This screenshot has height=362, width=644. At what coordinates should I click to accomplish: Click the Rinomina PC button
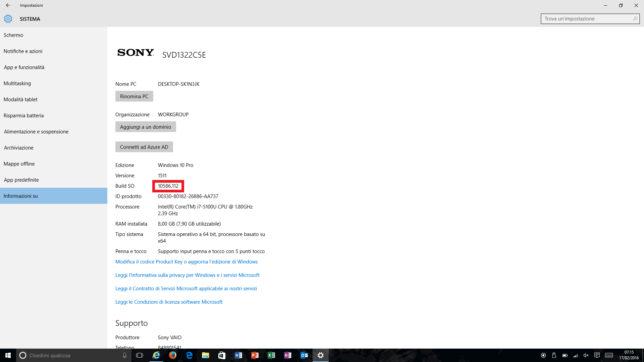(x=134, y=96)
